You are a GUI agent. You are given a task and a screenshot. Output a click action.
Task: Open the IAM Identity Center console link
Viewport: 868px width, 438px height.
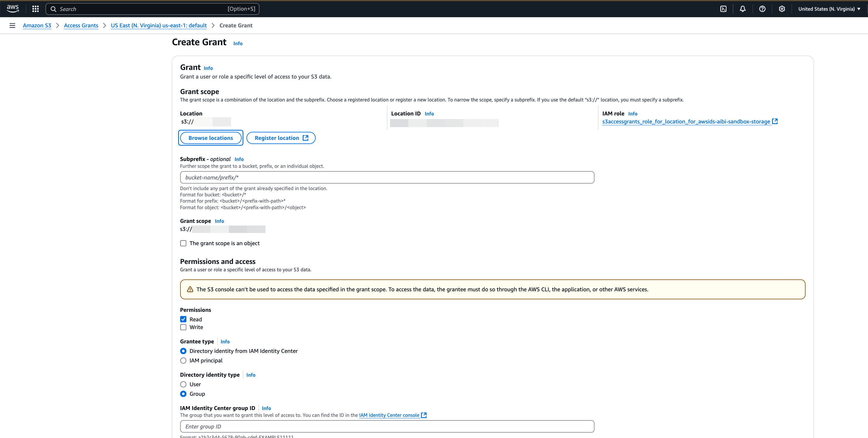pos(389,415)
